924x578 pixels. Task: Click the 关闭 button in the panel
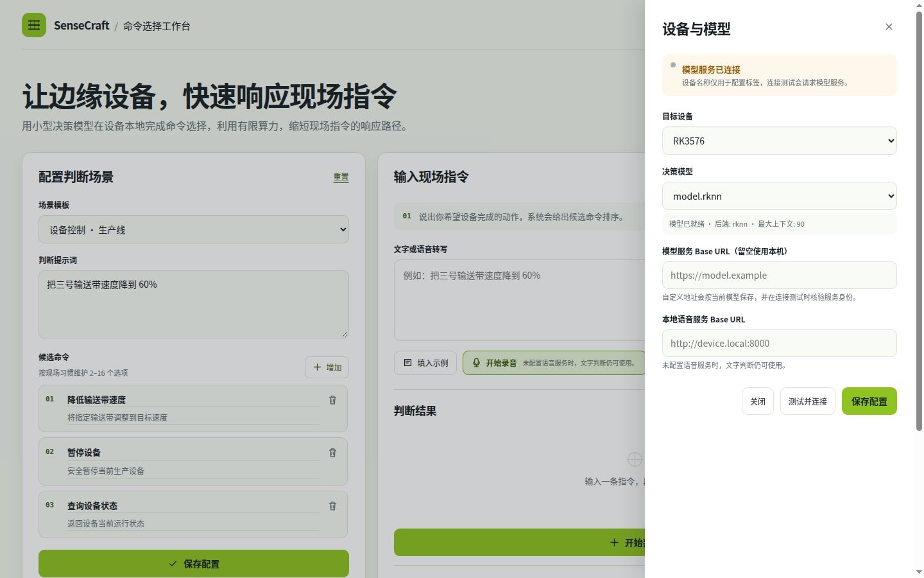click(758, 401)
